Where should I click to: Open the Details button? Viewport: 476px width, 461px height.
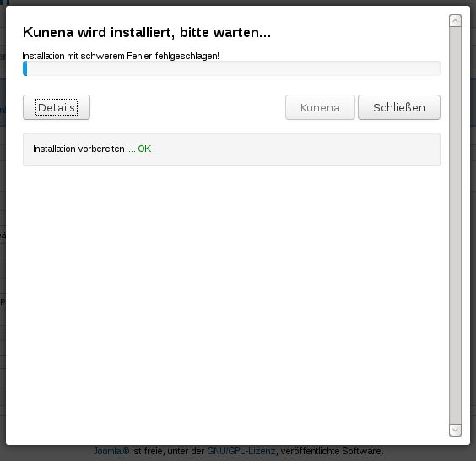(57, 107)
